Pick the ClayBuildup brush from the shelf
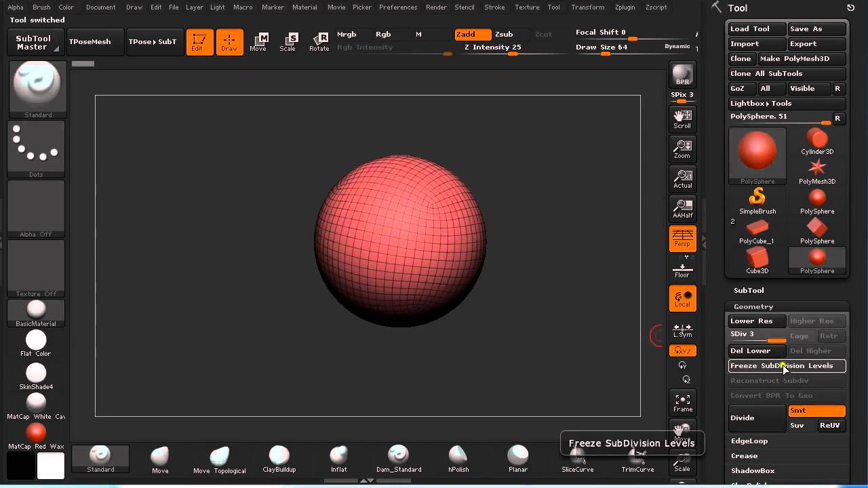The image size is (868, 488). (x=279, y=459)
